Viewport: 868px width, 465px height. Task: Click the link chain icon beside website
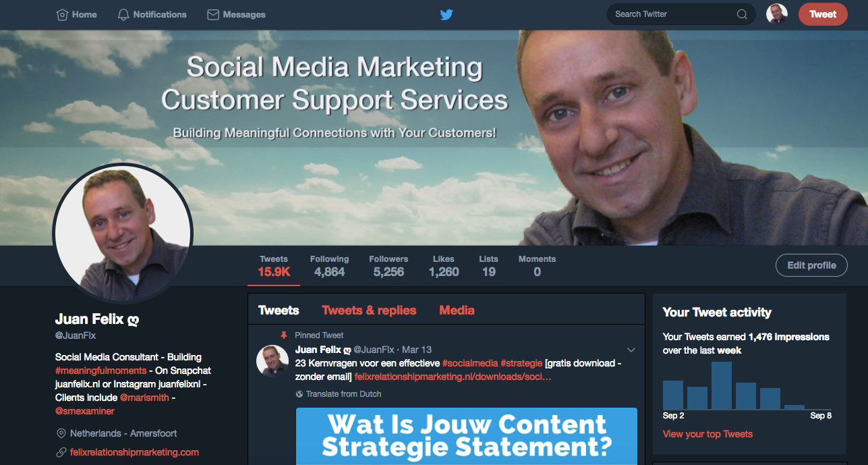coord(61,452)
